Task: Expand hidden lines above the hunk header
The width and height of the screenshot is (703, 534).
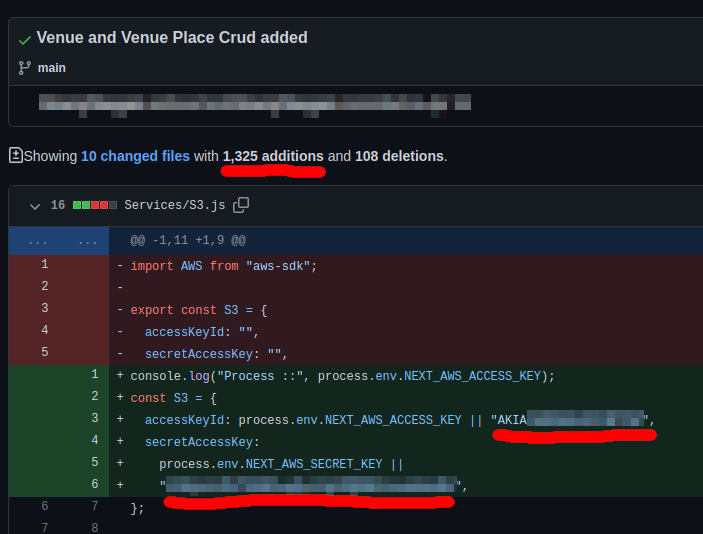Action: click(x=37, y=241)
